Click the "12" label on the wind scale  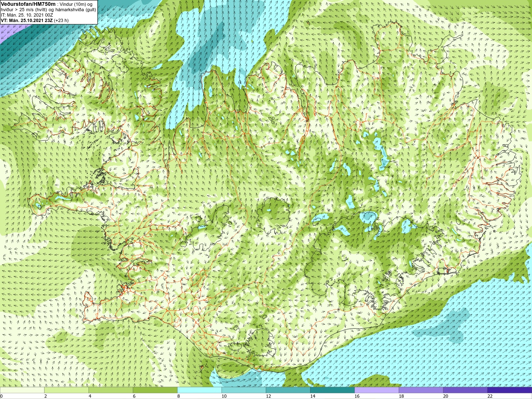(268, 396)
